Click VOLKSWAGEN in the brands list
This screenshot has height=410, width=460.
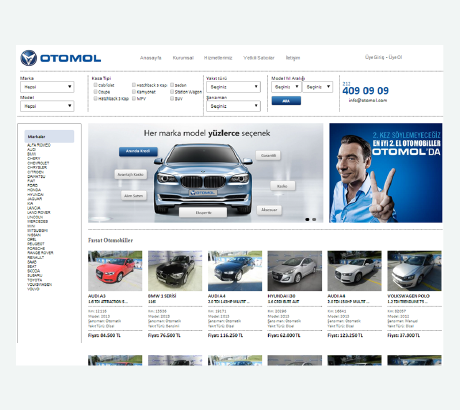[x=40, y=285]
